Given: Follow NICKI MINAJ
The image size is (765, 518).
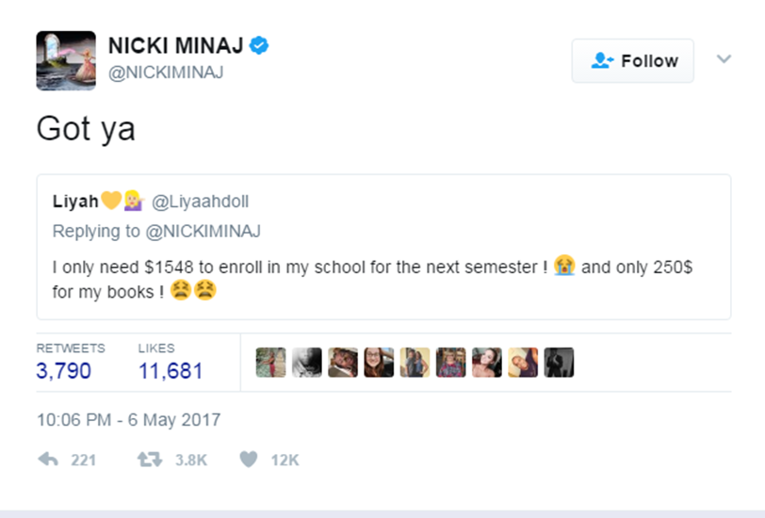Looking at the screenshot, I should click(633, 60).
